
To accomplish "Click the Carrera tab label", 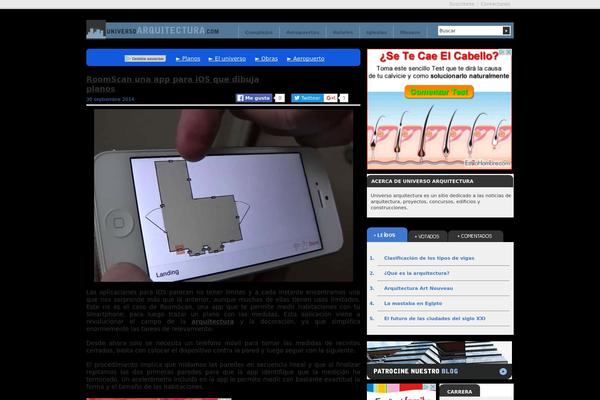I will tap(459, 392).
